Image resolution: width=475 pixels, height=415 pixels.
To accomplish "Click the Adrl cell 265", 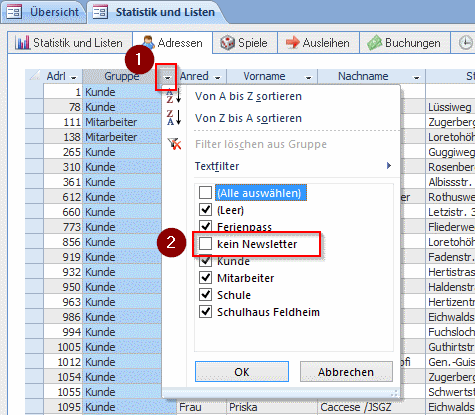I will [x=63, y=152].
